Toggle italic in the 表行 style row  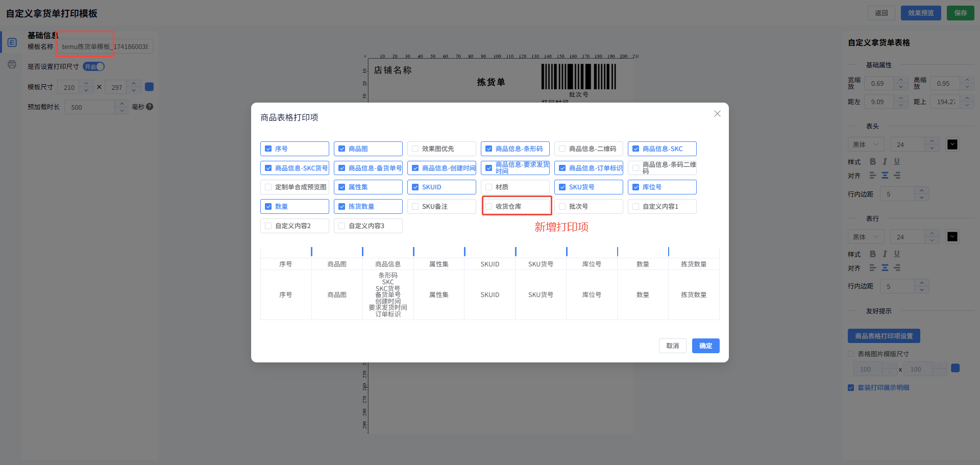tap(885, 254)
